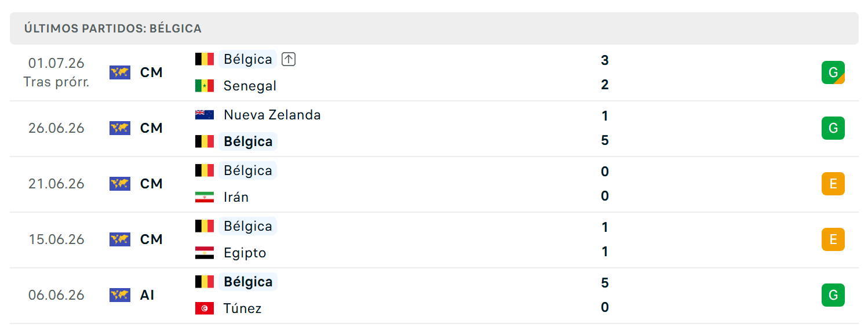The height and width of the screenshot is (331, 868).
Task: Click the Senegal flag icon
Action: click(205, 86)
